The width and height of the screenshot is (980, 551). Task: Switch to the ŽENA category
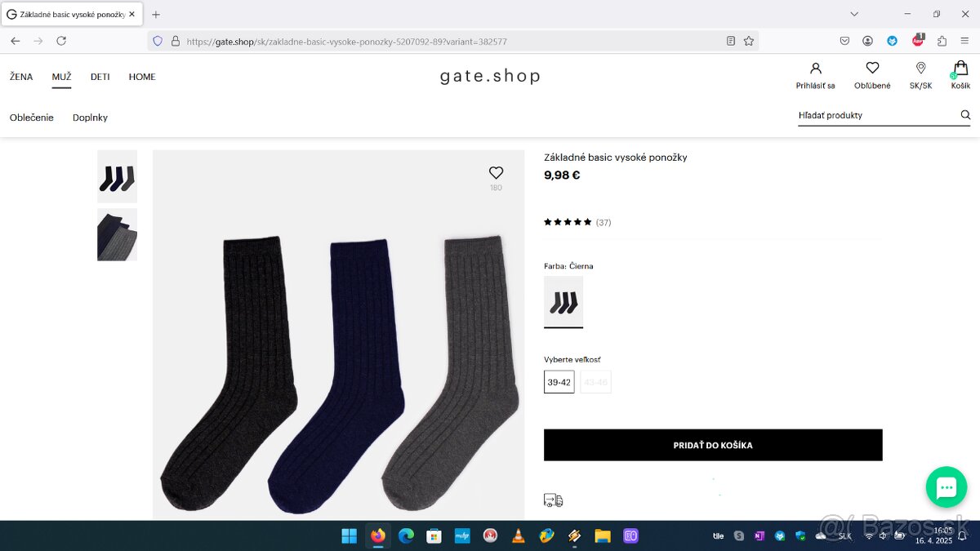click(21, 77)
